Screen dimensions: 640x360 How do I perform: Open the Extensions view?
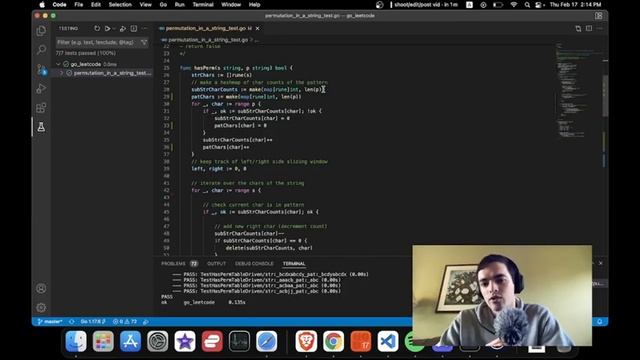41,108
